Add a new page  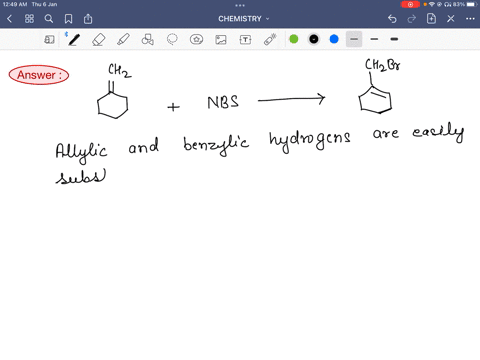(x=431, y=19)
